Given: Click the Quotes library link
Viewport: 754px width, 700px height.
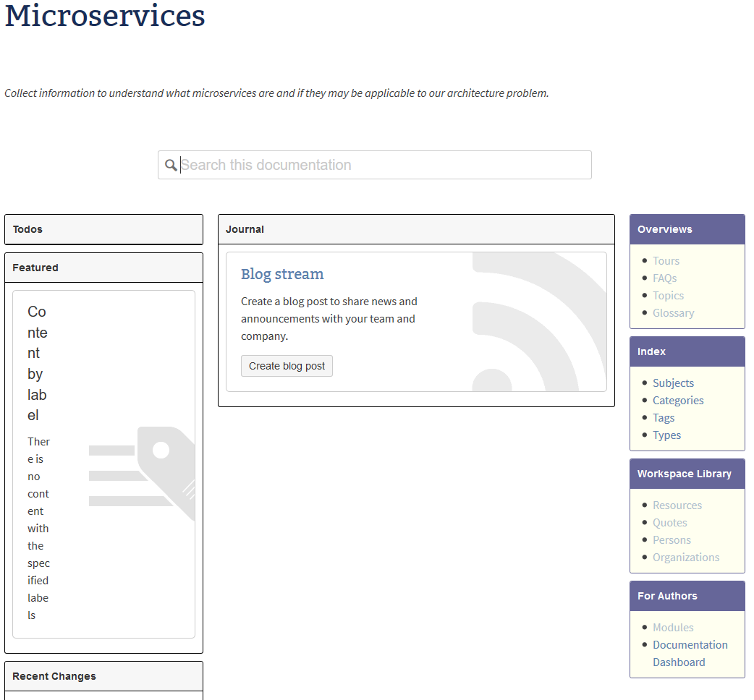Looking at the screenshot, I should coord(669,523).
